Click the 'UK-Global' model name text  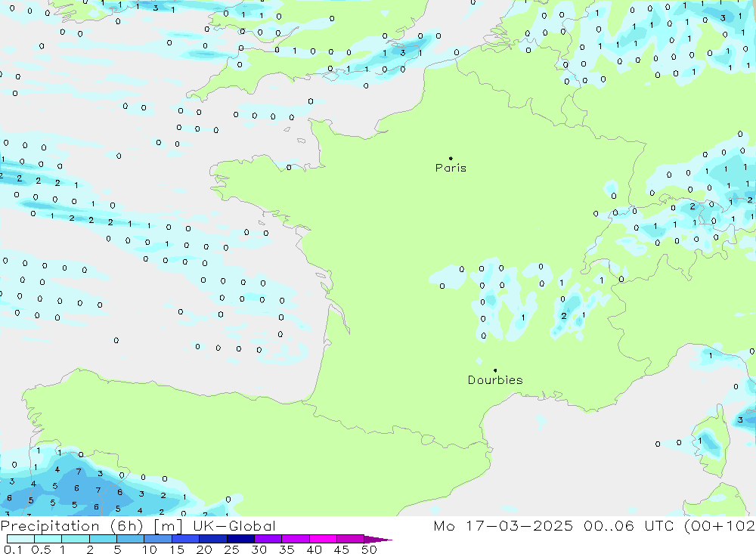tap(234, 525)
